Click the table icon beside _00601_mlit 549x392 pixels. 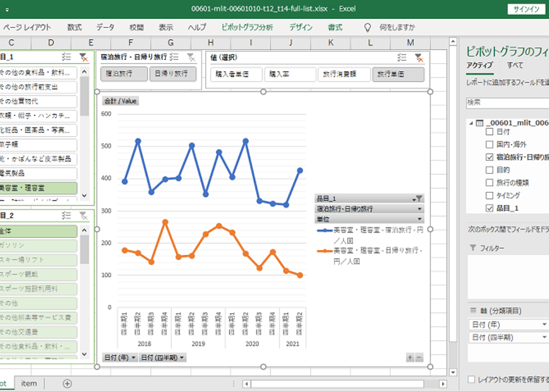(x=479, y=123)
